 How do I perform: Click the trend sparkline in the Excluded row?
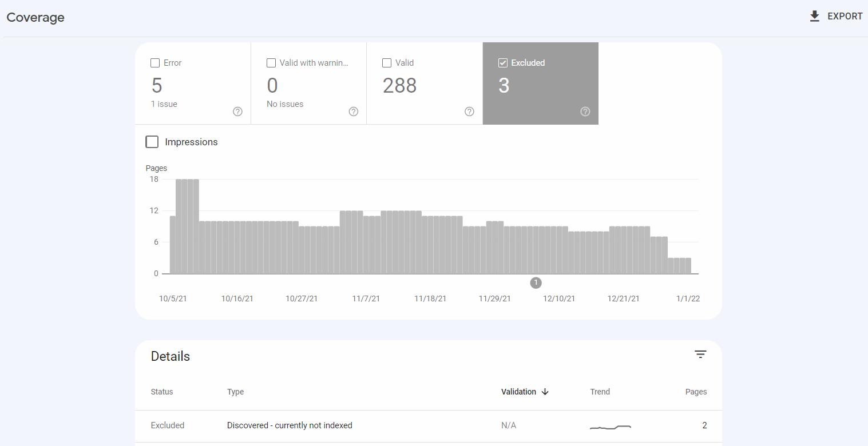click(610, 427)
